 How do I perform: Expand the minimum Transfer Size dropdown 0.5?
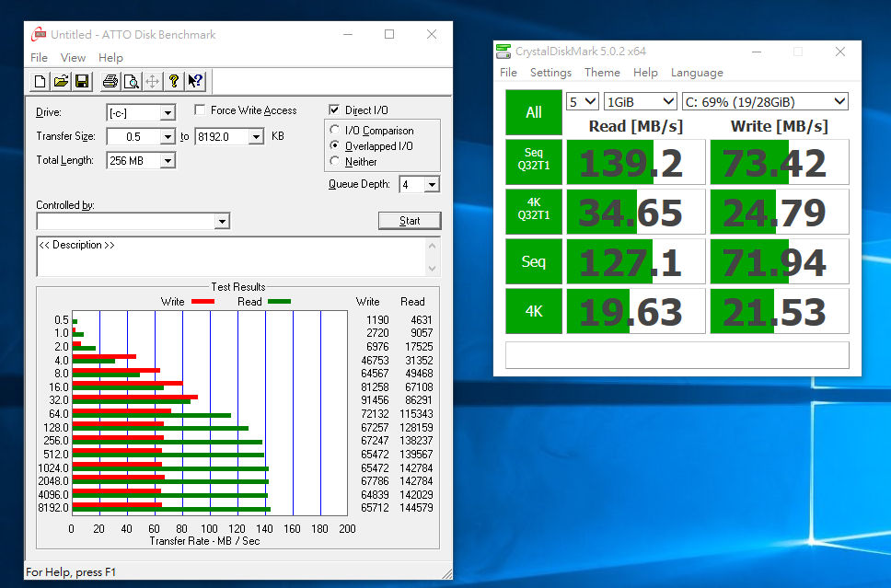(168, 137)
